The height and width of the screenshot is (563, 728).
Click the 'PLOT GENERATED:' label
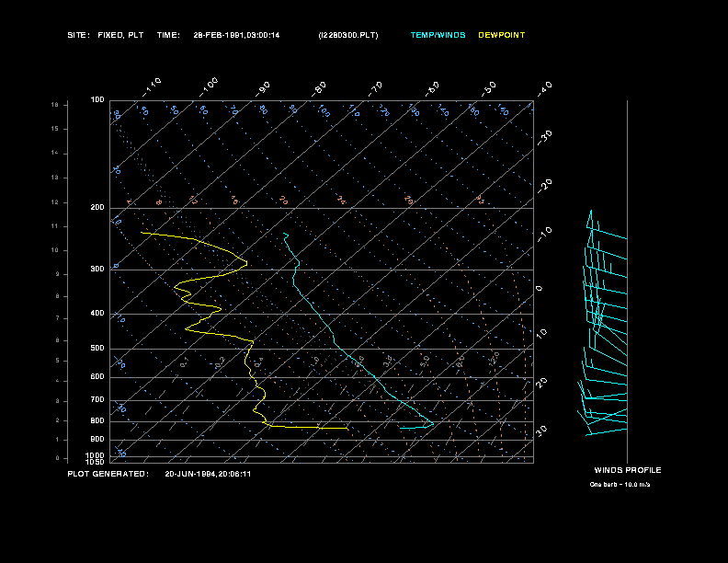coord(108,474)
